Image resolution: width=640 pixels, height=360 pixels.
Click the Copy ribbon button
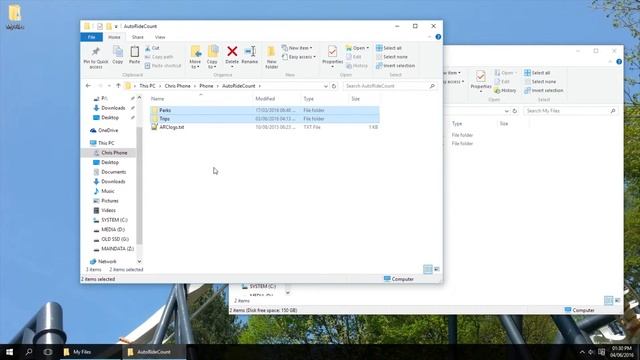pos(118,55)
